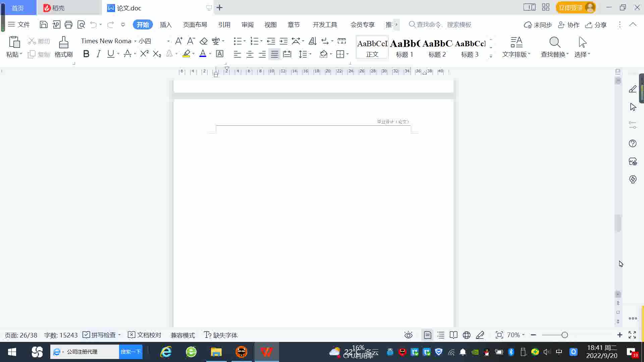Apply Subscript formatting
644x362 pixels.
[x=157, y=54]
